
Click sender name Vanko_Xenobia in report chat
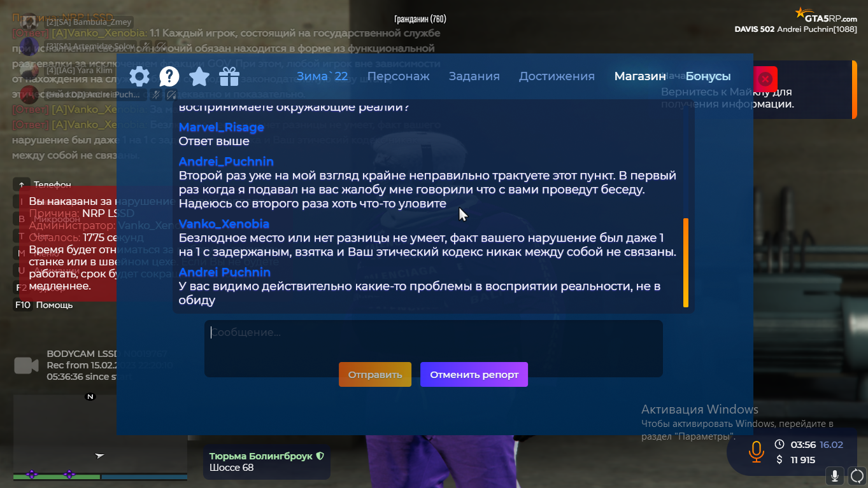click(x=224, y=224)
